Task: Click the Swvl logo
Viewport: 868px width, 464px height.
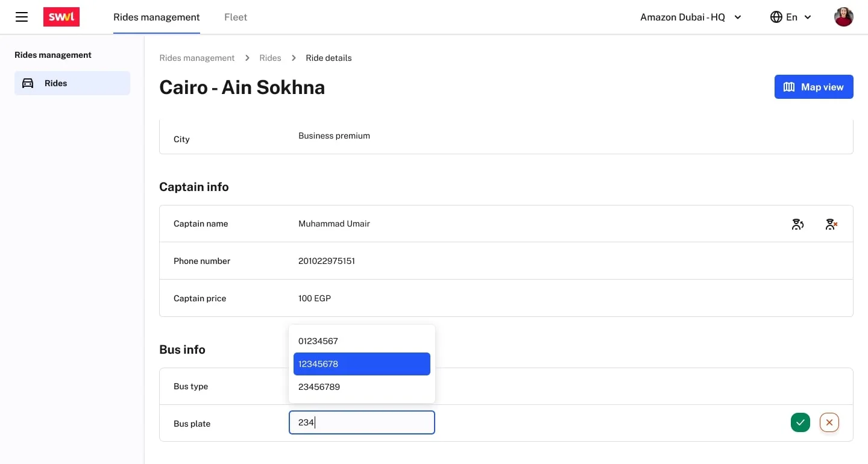Action: pyautogui.click(x=61, y=17)
